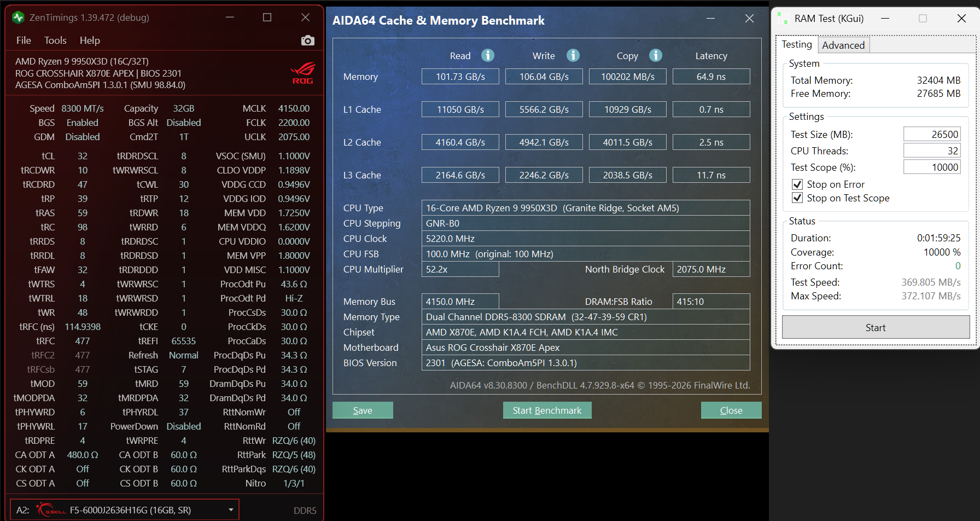The image size is (980, 521).
Task: Click the CPU Clock value 5220.0 MHz
Action: [x=586, y=239]
